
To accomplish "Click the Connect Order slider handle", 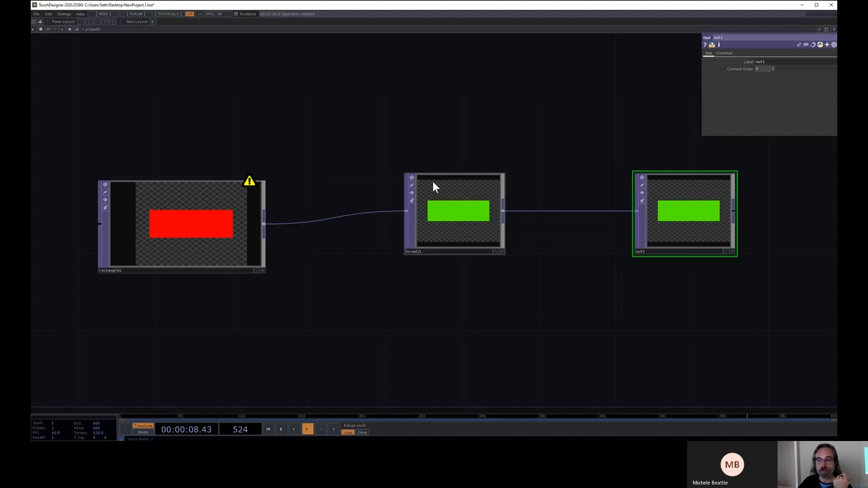I will pyautogui.click(x=773, y=69).
